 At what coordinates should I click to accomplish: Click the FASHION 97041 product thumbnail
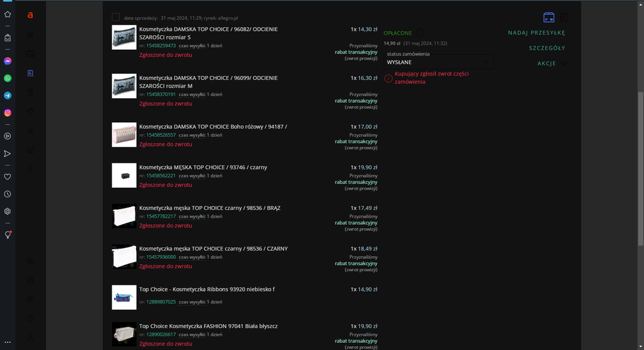(x=124, y=334)
